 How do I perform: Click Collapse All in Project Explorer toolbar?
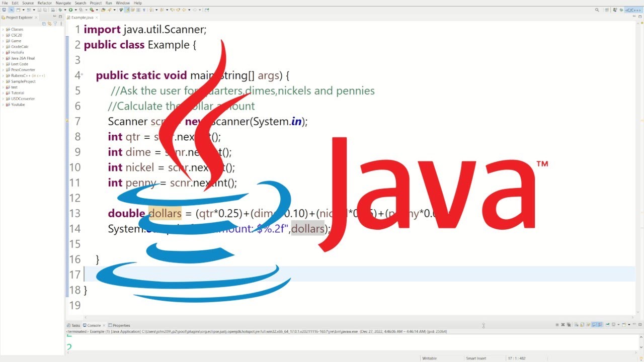tap(44, 24)
